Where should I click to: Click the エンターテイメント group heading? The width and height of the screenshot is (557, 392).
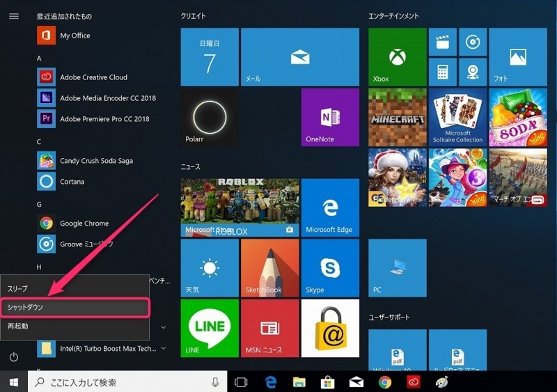pyautogui.click(x=393, y=16)
